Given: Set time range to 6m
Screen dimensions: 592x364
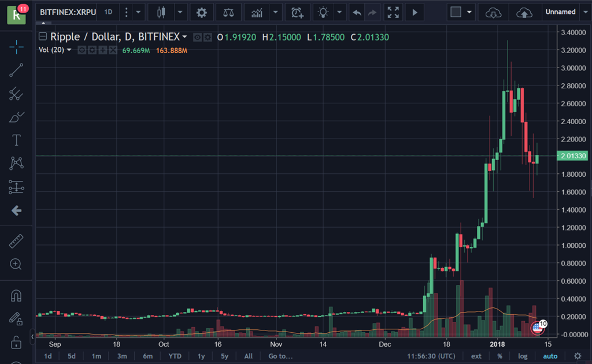Looking at the screenshot, I should click(x=147, y=356).
